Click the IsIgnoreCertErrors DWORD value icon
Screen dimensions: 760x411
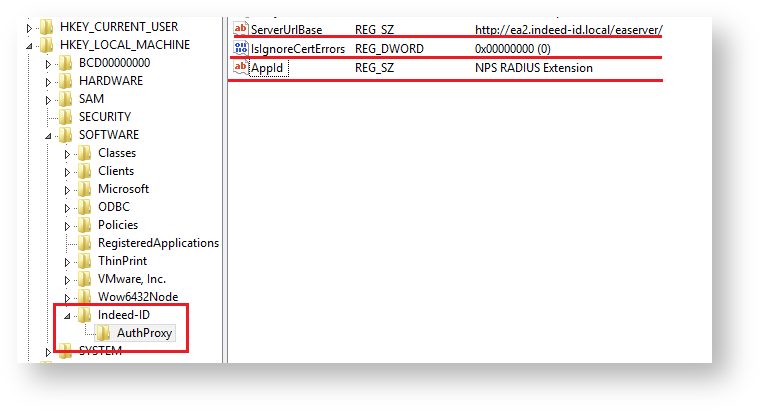(x=240, y=48)
